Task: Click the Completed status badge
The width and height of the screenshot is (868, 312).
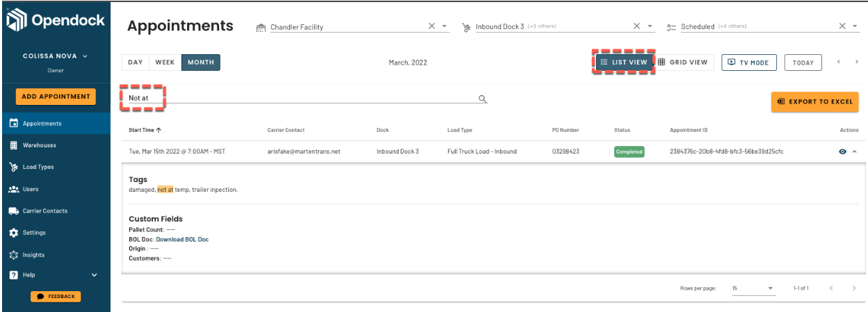Action: [x=629, y=151]
